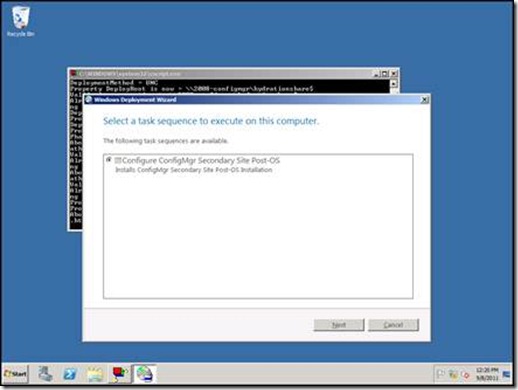This screenshot has width=518, height=390.
Task: Open Windows Explorer folder icon in taskbar
Action: (x=95, y=374)
